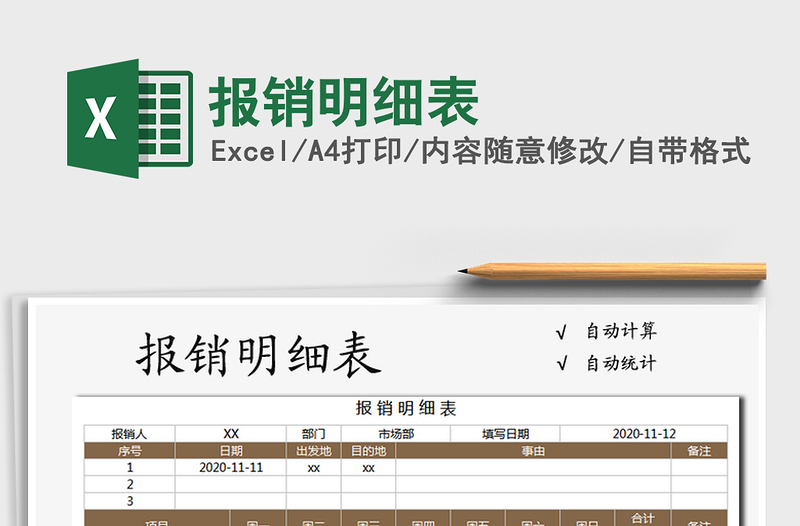Viewport: 800px width, 526px height.
Task: Select the xx cell under 出发地
Action: (313, 467)
